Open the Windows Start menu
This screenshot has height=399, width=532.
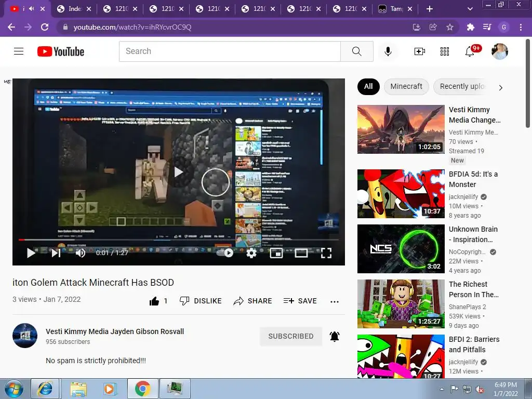(x=14, y=389)
